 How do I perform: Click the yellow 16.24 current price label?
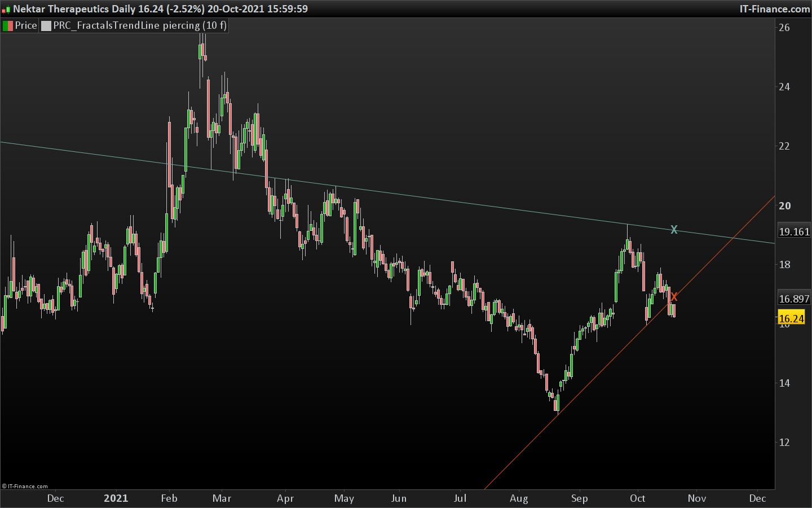click(791, 318)
